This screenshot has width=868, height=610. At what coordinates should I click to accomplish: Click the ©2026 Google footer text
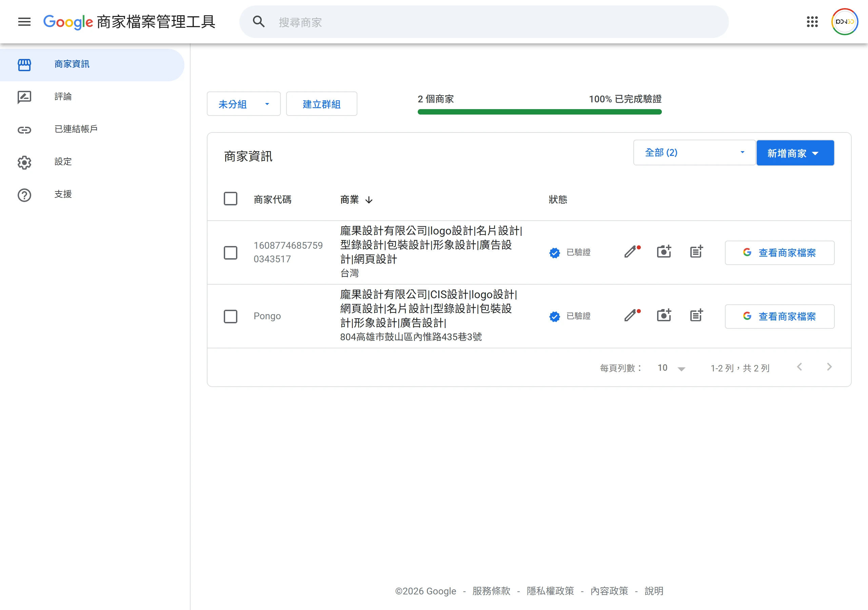425,591
